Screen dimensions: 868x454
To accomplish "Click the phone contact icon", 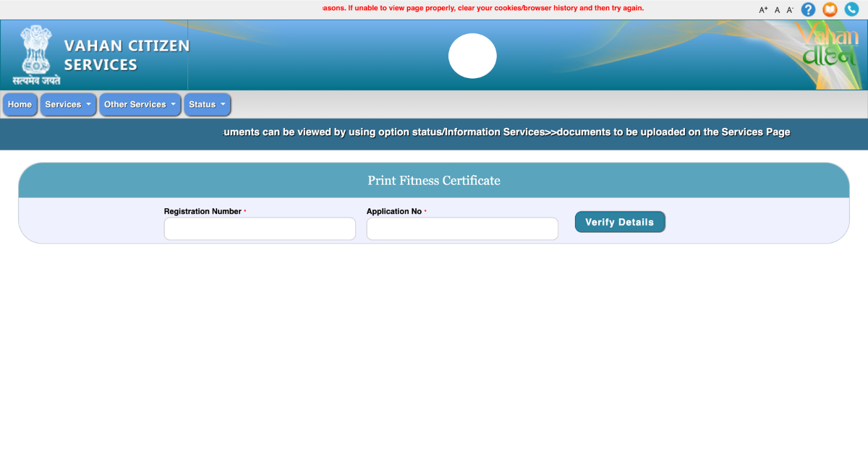I will (x=851, y=9).
